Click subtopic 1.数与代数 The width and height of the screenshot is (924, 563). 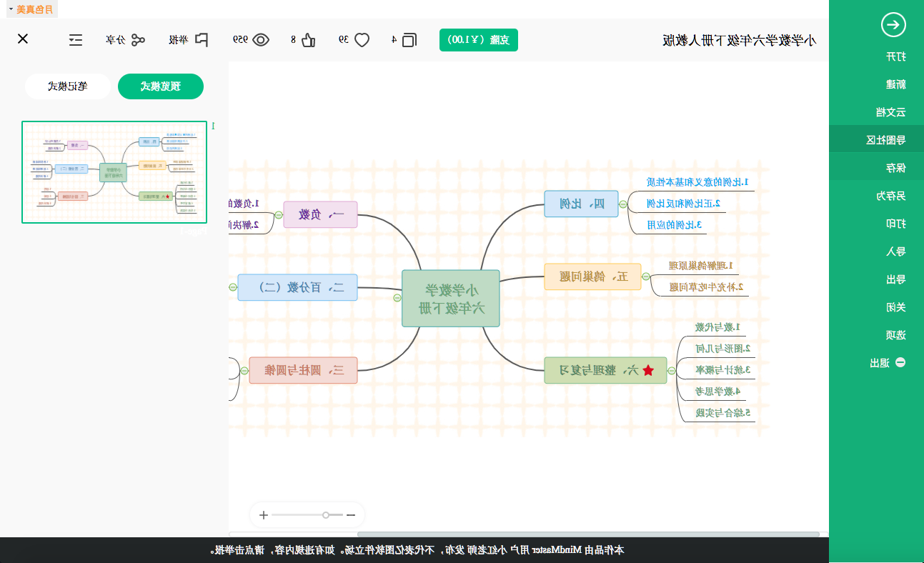718,327
